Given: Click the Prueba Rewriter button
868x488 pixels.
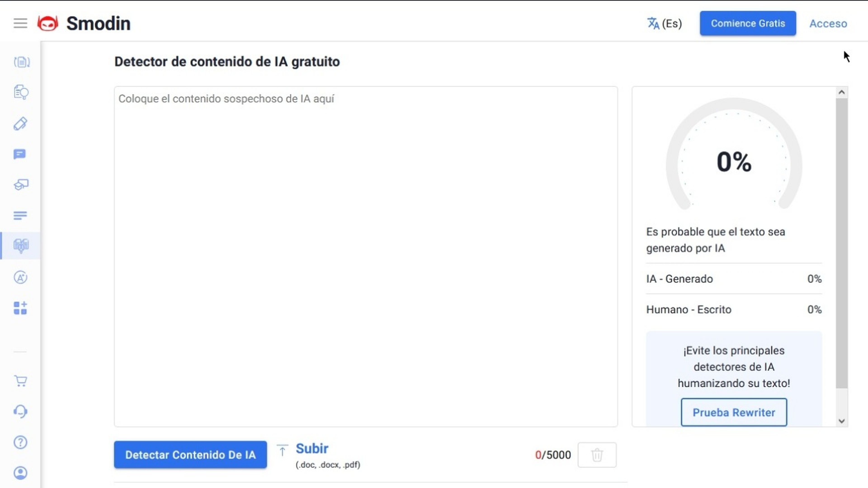Looking at the screenshot, I should [734, 412].
